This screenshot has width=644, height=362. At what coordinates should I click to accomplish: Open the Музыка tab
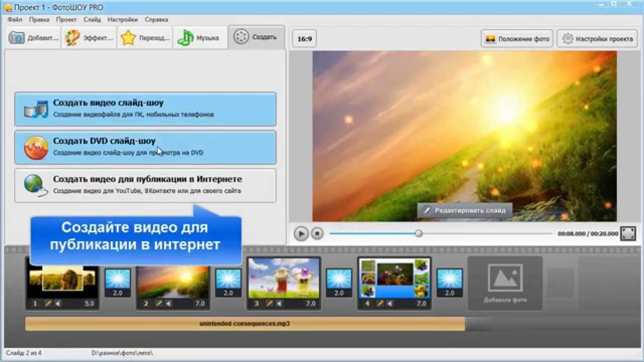point(200,38)
